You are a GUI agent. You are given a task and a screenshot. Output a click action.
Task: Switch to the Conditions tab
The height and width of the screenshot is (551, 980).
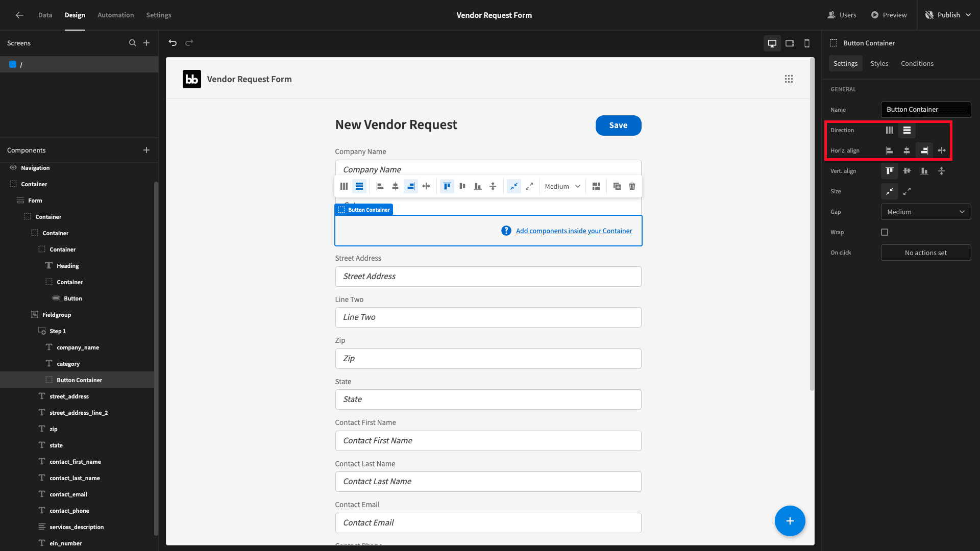tap(917, 63)
